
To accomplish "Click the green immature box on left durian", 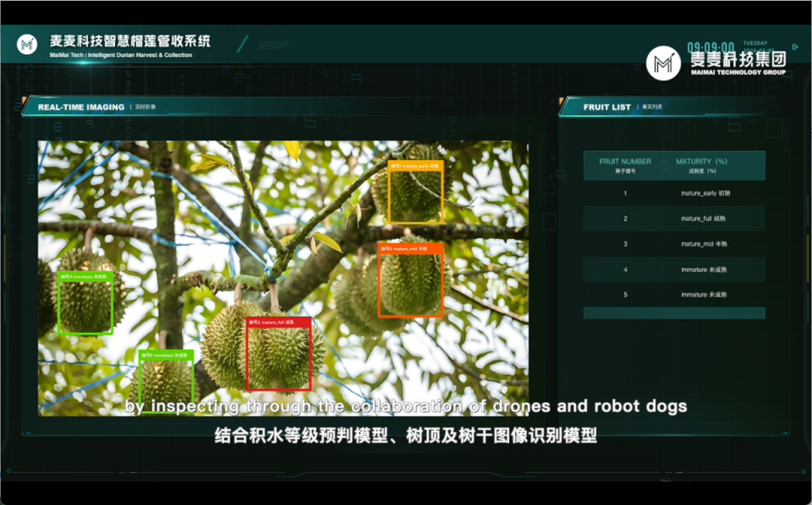I will click(85, 303).
